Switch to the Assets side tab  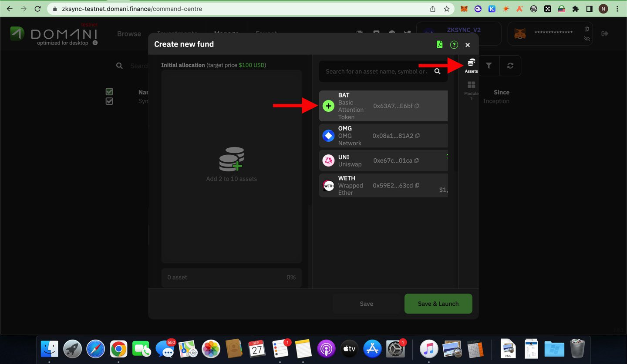(x=471, y=66)
